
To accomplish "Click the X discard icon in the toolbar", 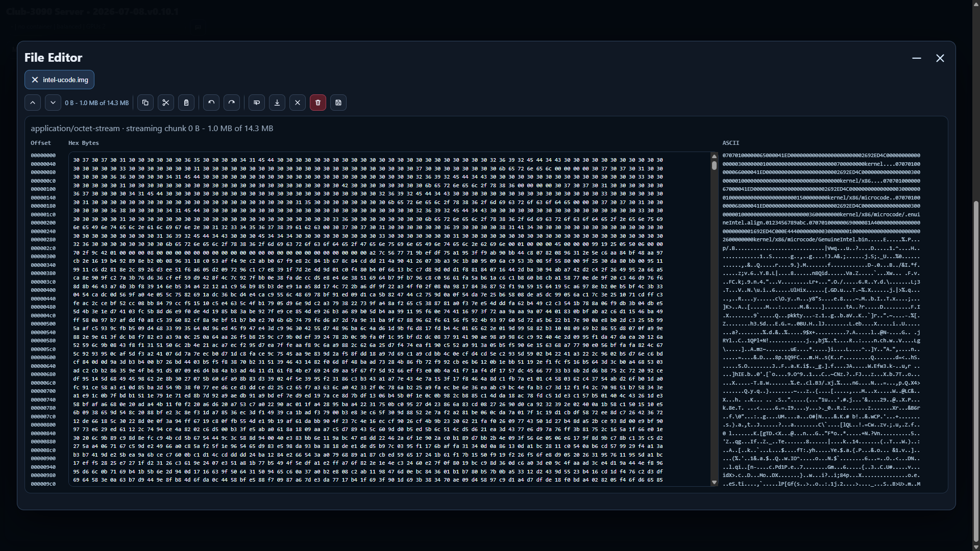I will [298, 103].
